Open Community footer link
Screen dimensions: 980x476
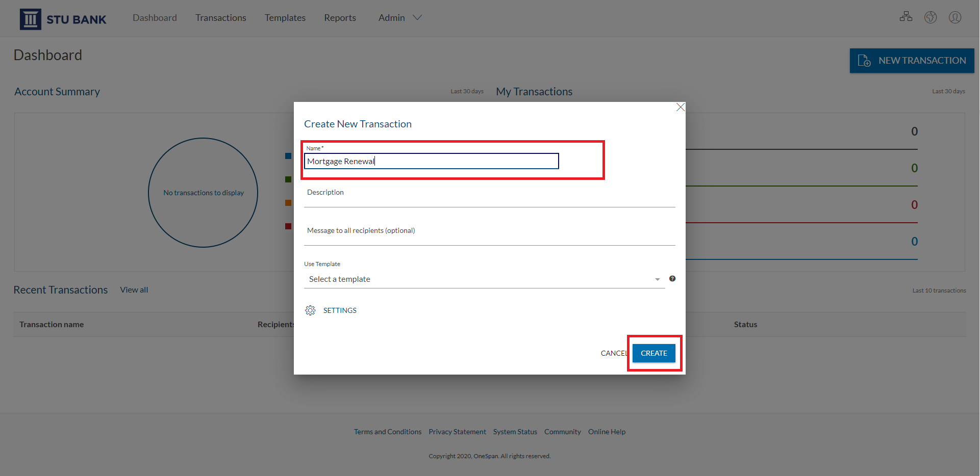pyautogui.click(x=562, y=432)
